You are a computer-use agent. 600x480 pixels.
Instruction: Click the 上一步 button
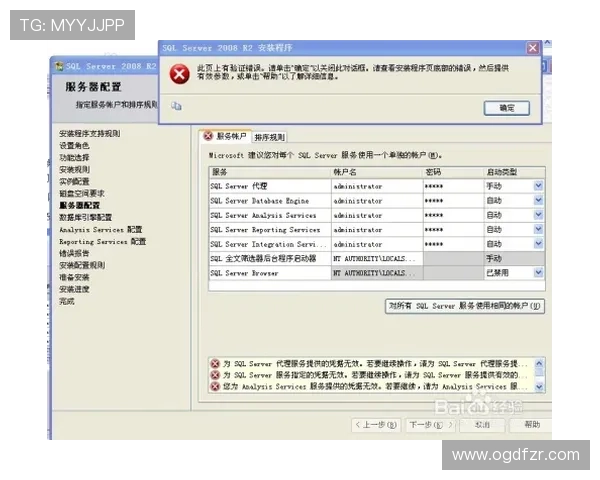point(376,425)
